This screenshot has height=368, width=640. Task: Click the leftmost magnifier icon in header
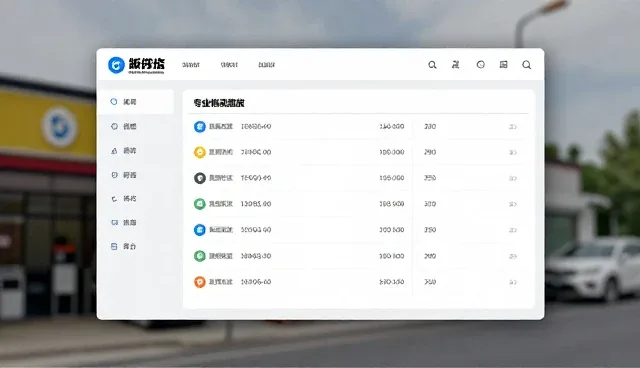coord(432,65)
